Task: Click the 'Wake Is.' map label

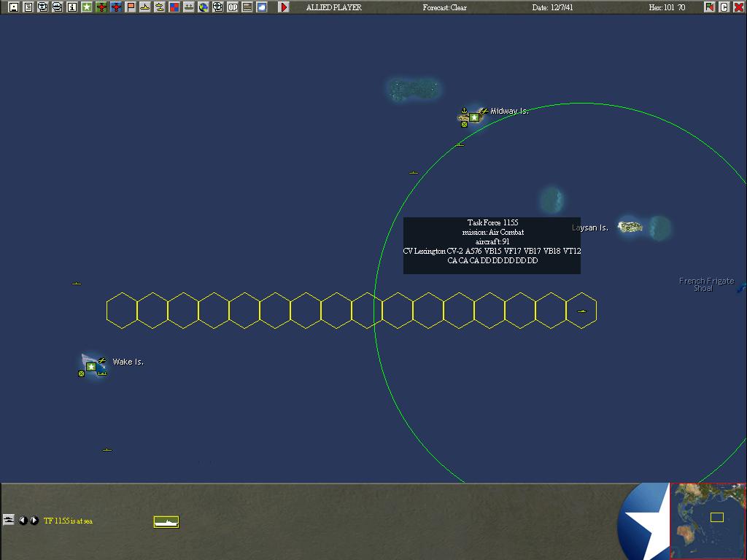Action: (x=128, y=362)
